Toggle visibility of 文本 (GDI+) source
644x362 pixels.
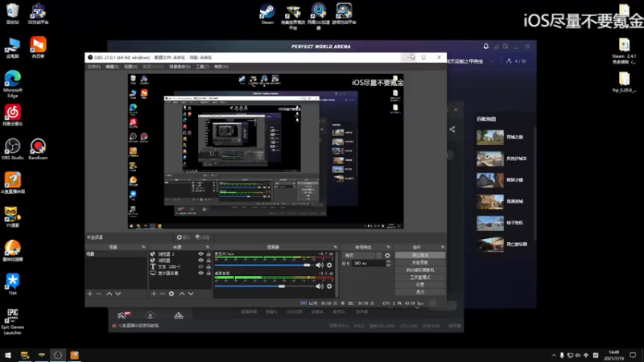[200, 267]
